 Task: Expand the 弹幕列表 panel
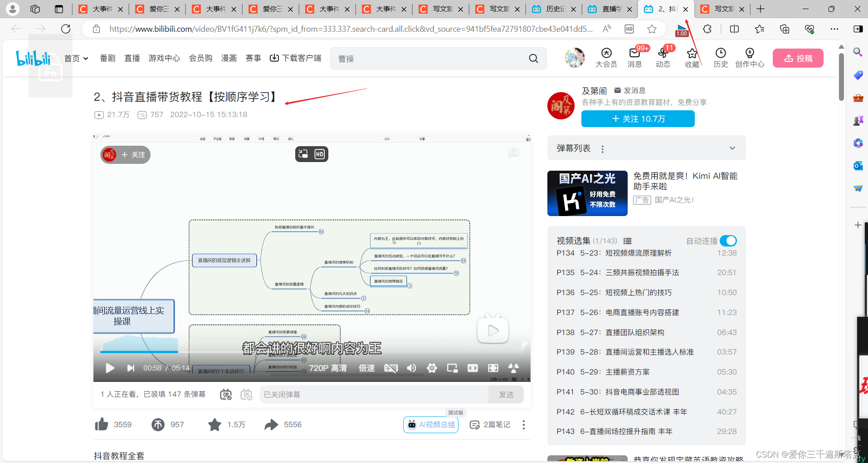(732, 148)
